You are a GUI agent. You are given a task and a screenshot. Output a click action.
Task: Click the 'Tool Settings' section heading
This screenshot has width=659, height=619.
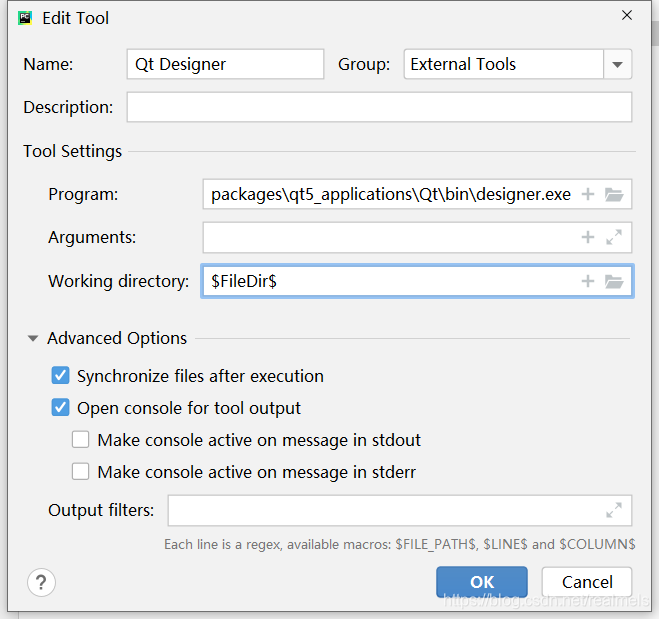pyautogui.click(x=72, y=151)
